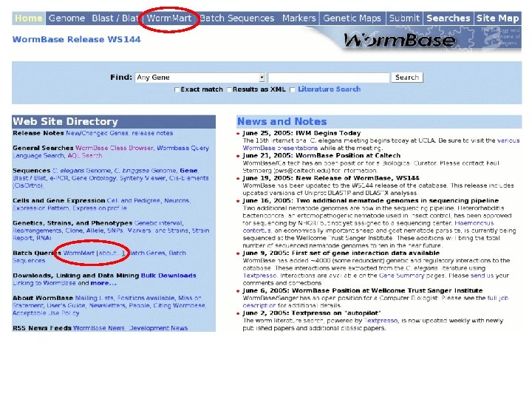Open the WormMart About link
Viewport: 532px width, 399px height.
109,253
